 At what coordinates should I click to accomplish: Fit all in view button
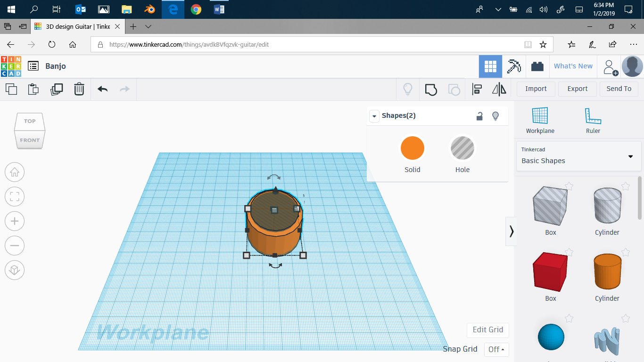(x=15, y=197)
